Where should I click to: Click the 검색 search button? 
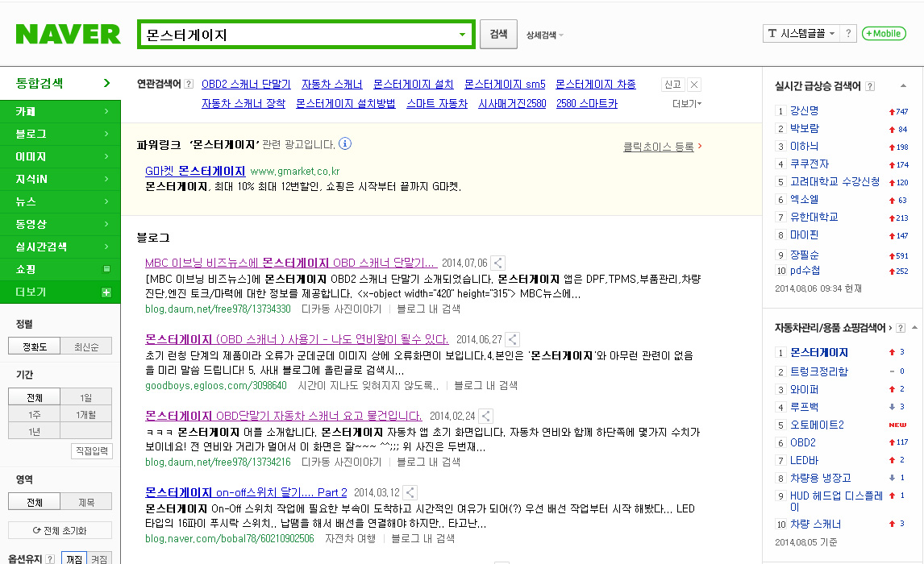coord(498,34)
